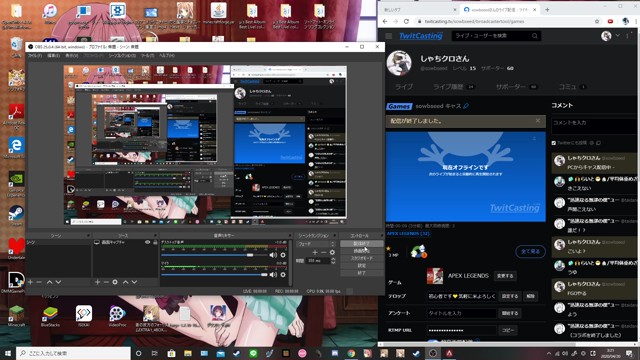Open View menu in OBS
The width and height of the screenshot is (640, 360).
[x=72, y=56]
